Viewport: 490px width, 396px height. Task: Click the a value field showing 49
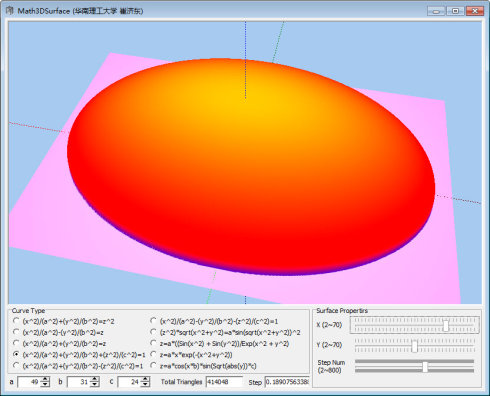[29, 382]
